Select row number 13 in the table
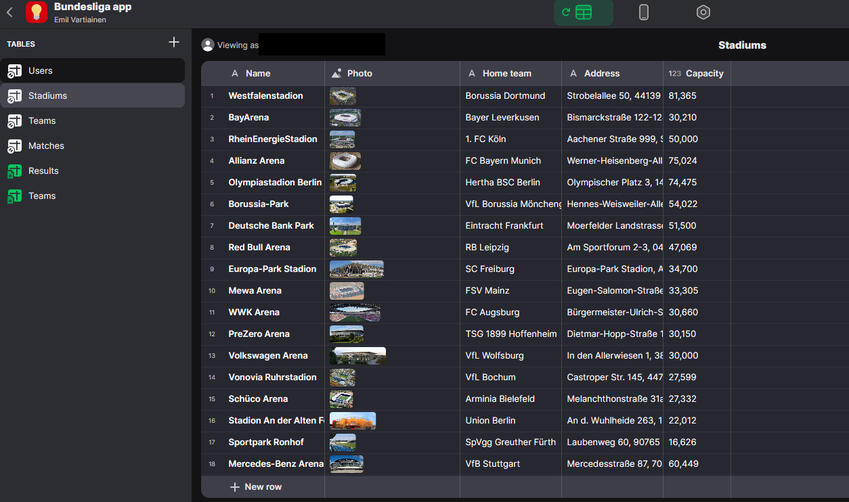Image resolution: width=849 pixels, height=502 pixels. click(x=212, y=356)
